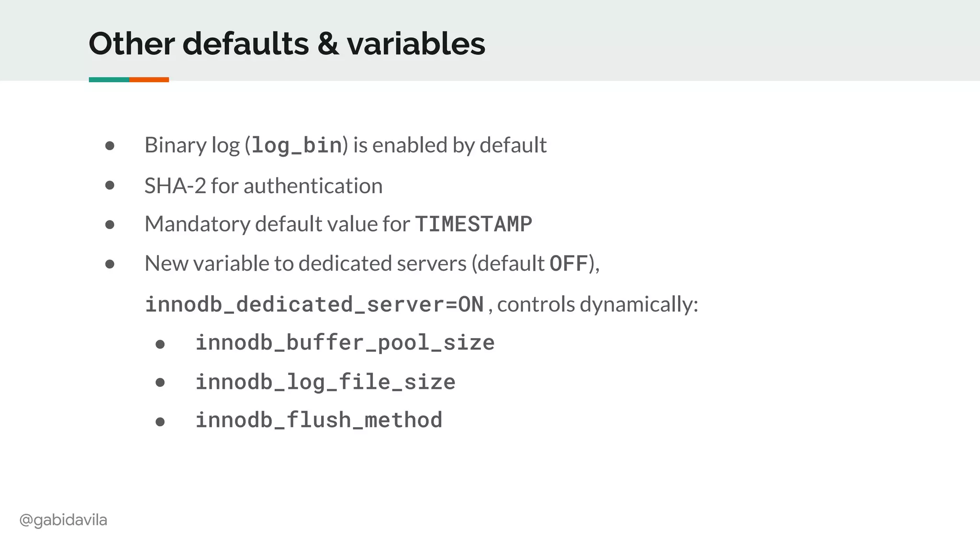980x551 pixels.
Task: Click the slide title "Other defaults & variables"
Action: coord(287,44)
